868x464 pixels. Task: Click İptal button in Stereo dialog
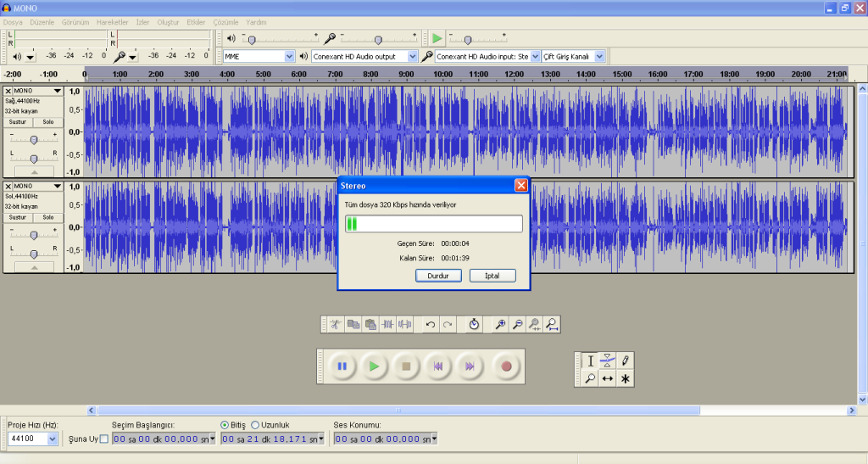pos(492,276)
